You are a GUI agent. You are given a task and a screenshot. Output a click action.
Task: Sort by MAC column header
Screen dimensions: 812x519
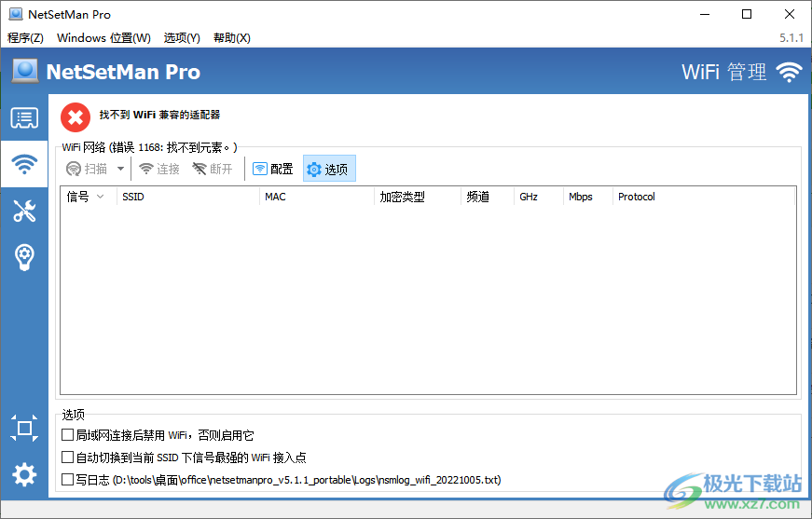(x=316, y=197)
